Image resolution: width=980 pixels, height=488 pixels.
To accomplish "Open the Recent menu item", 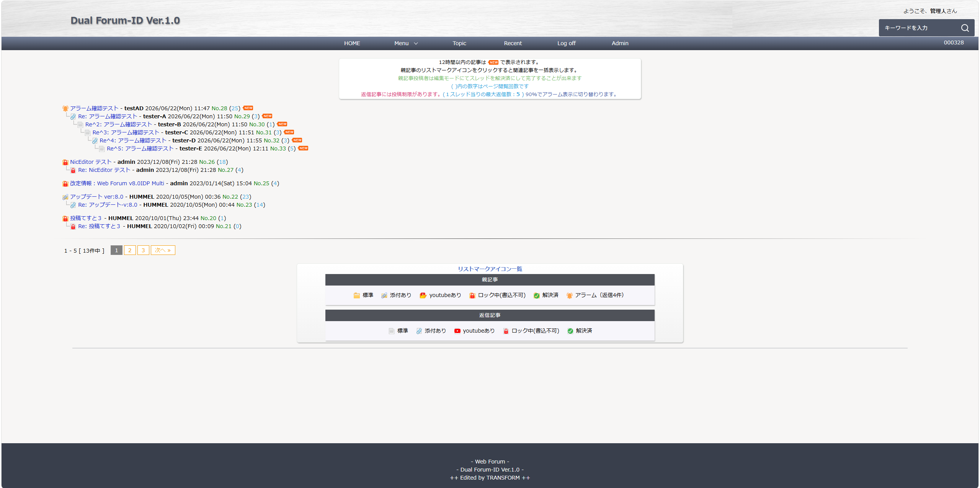I will pos(513,43).
